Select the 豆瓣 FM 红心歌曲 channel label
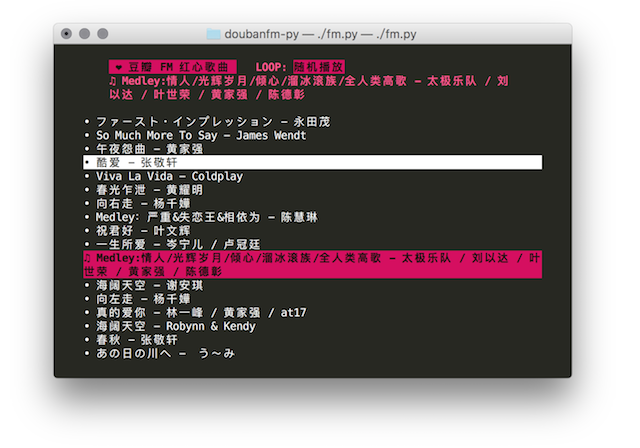 pos(172,67)
